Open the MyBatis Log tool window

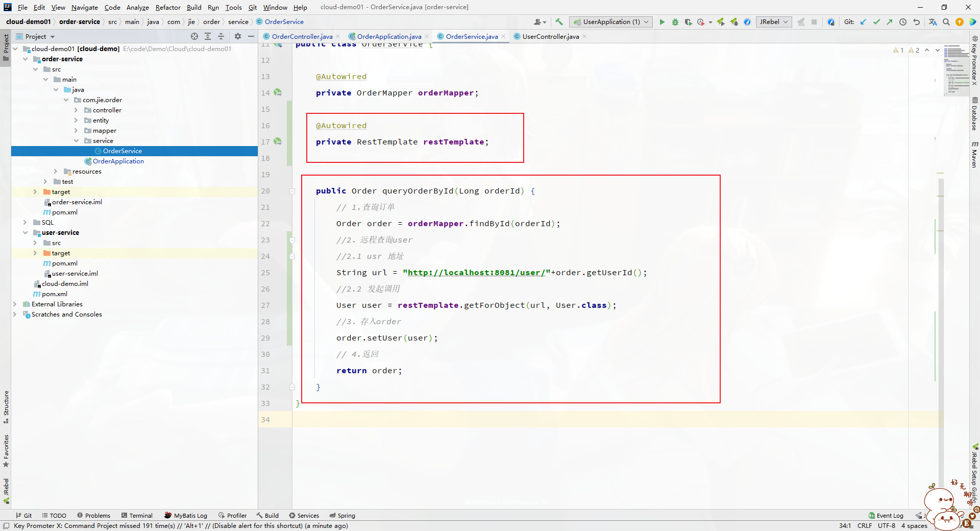coord(186,516)
